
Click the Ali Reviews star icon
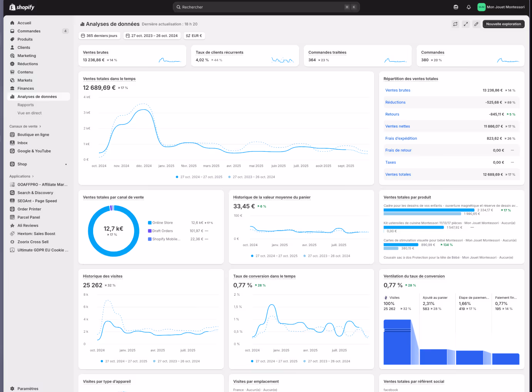[12, 226]
